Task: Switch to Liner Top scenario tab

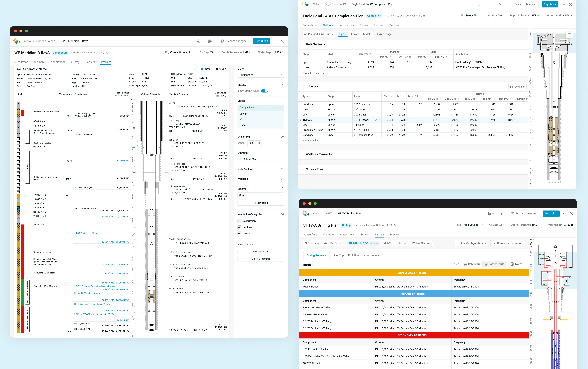Action: (338, 255)
